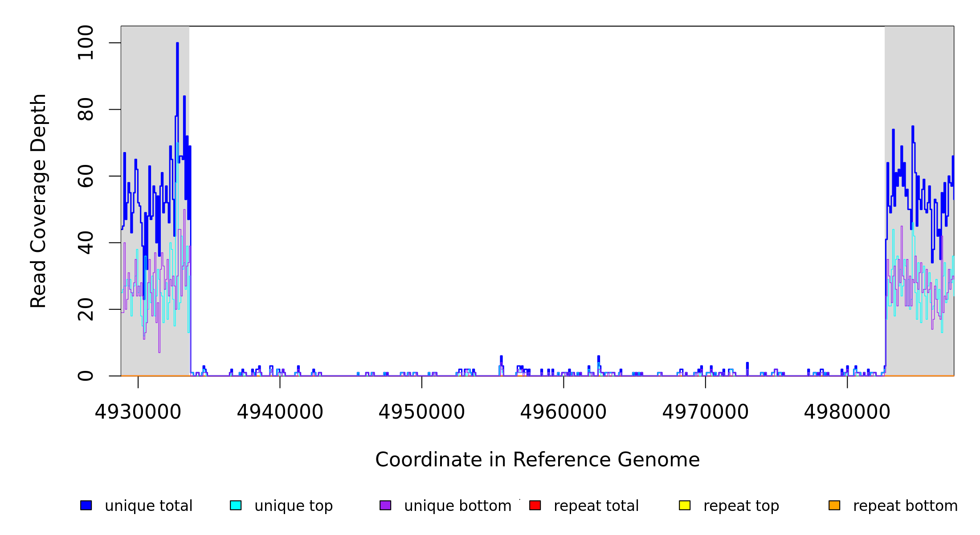Click the tallest blue coverage peak at 100
This screenshot has width=980, height=535.
[x=177, y=45]
